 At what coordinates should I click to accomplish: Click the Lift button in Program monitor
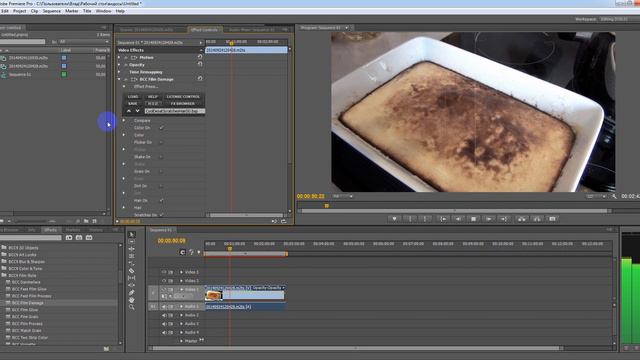click(x=522, y=219)
